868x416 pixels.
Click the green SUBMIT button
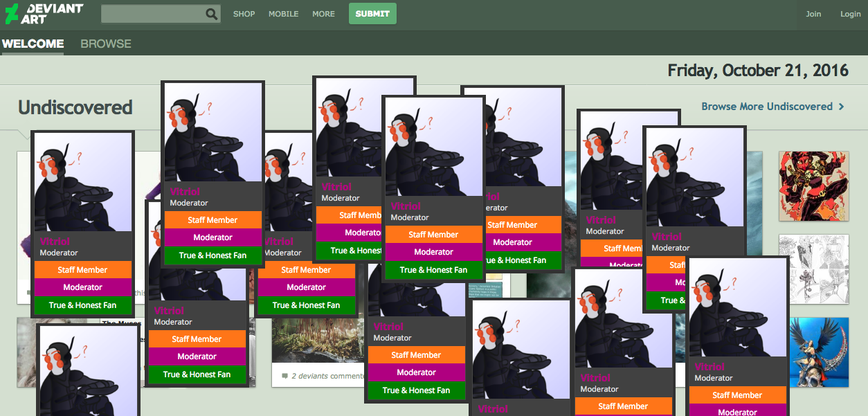(x=372, y=14)
